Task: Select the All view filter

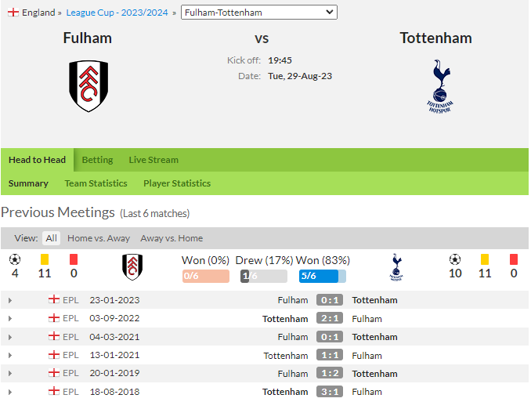Action: [51, 238]
